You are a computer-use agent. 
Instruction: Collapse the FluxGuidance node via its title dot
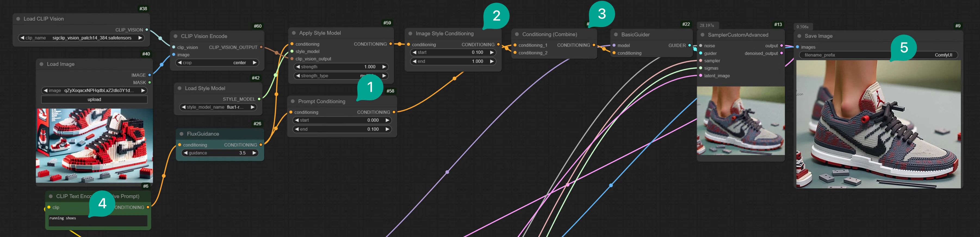[181, 134]
